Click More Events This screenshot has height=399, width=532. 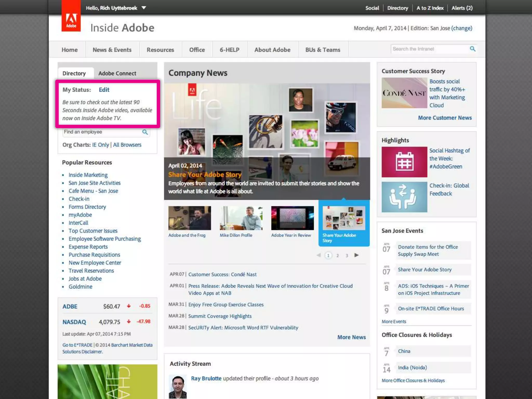[394, 321]
